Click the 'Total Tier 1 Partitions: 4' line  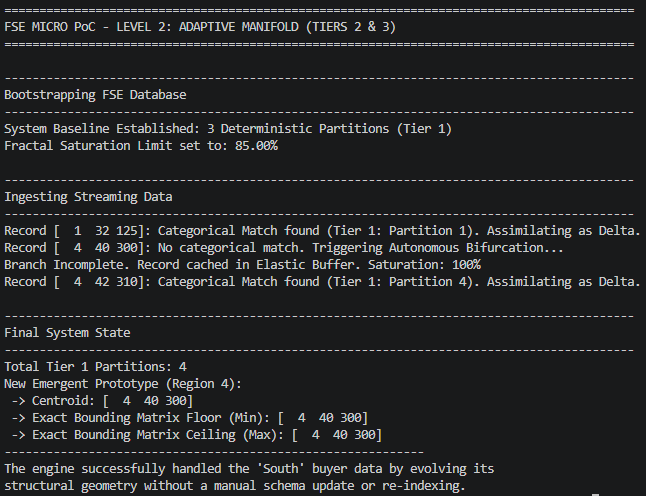[x=95, y=367]
